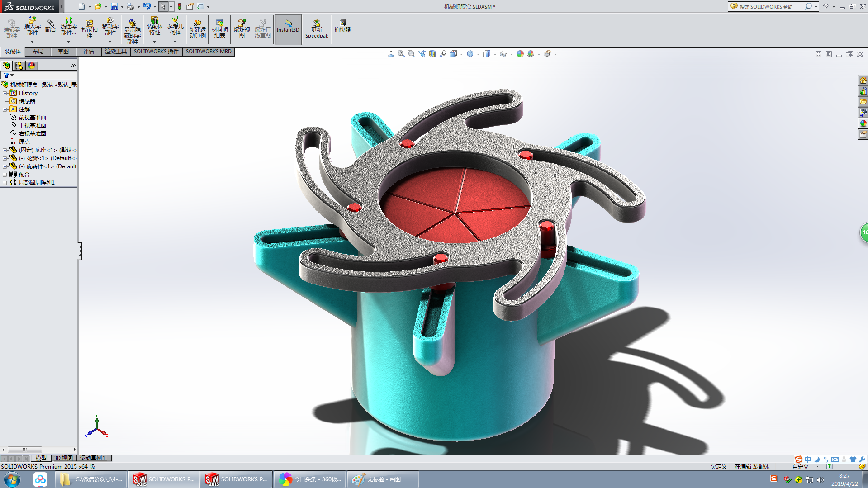Open the ConfigurationManager panel tab icon
Viewport: 868px width, 488px height.
click(x=19, y=66)
